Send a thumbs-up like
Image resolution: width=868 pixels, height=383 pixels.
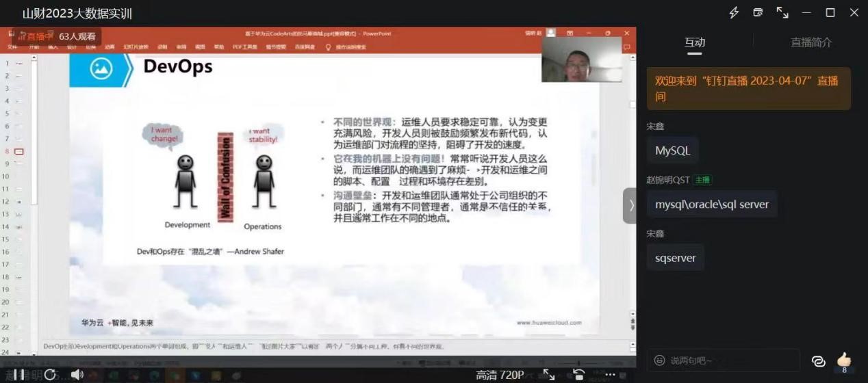[844, 360]
